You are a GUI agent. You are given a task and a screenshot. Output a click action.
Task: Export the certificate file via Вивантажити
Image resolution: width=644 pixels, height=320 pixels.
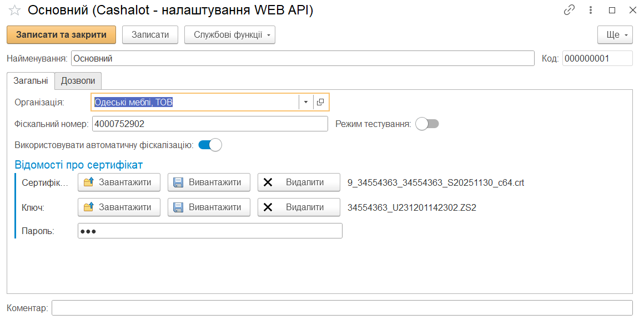point(209,182)
